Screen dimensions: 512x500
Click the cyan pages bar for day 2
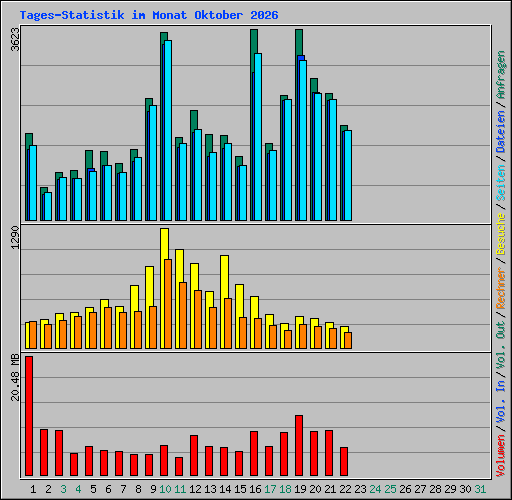click(x=48, y=206)
